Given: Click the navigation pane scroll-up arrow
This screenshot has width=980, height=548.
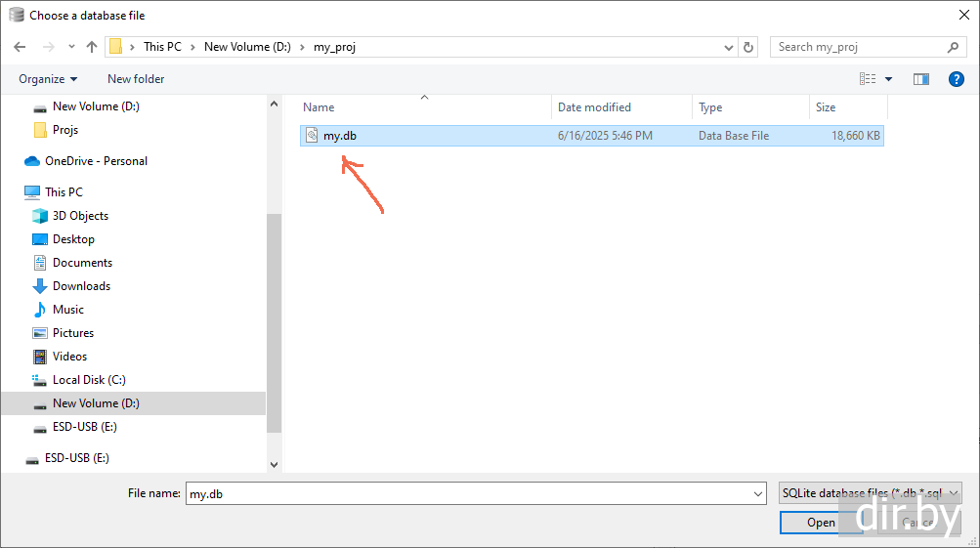Looking at the screenshot, I should pyautogui.click(x=274, y=104).
